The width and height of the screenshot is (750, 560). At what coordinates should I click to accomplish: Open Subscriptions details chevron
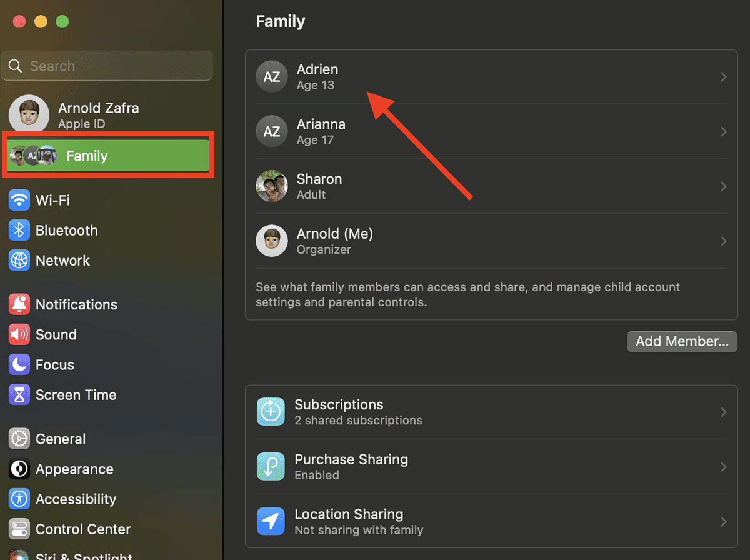pos(723,412)
